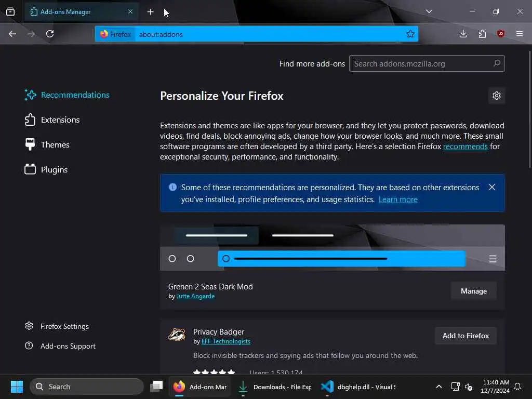Click the Grenen 2 Seas theme preview
This screenshot has height=399, width=532.
click(332, 248)
